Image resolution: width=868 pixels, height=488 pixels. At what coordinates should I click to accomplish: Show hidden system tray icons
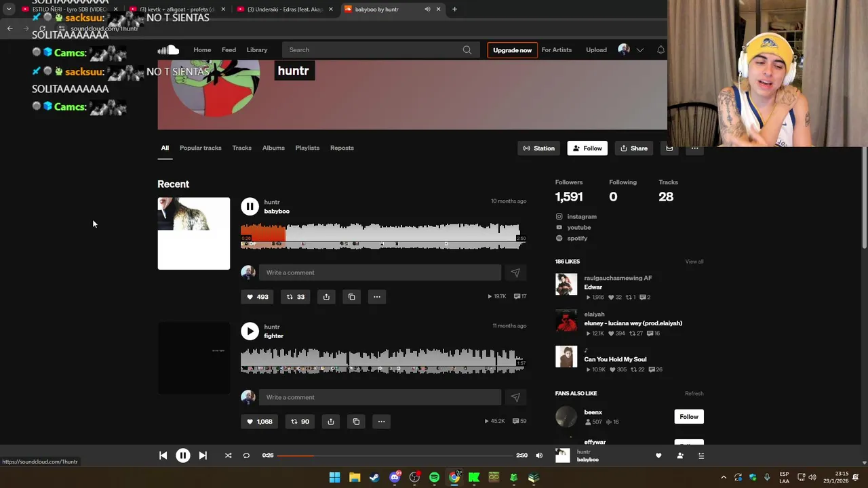pyautogui.click(x=724, y=477)
